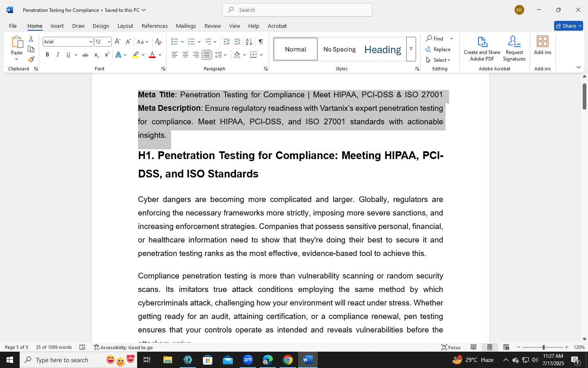
Task: Click the Find button
Action: [x=435, y=38]
